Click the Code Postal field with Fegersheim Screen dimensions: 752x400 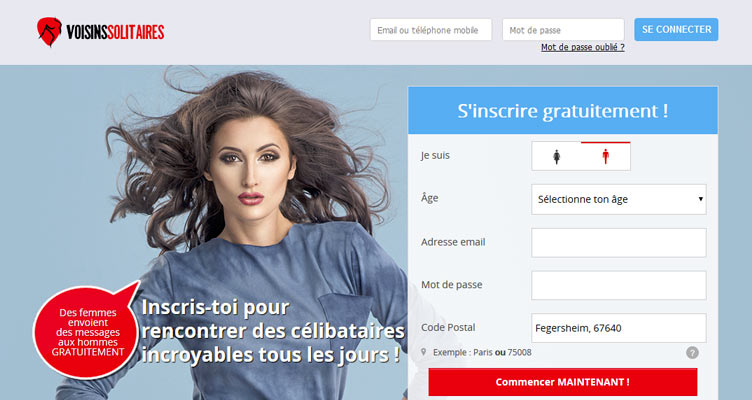[x=619, y=328]
